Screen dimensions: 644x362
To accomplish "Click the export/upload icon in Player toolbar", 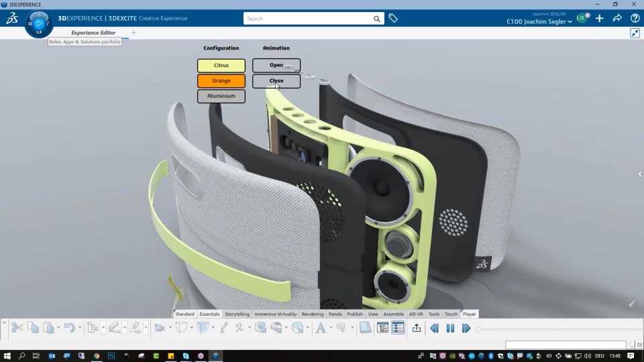I will (417, 328).
